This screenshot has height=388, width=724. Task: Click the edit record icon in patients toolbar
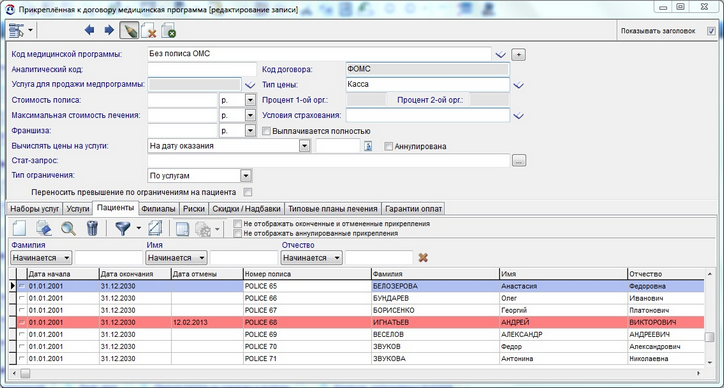coord(44,228)
